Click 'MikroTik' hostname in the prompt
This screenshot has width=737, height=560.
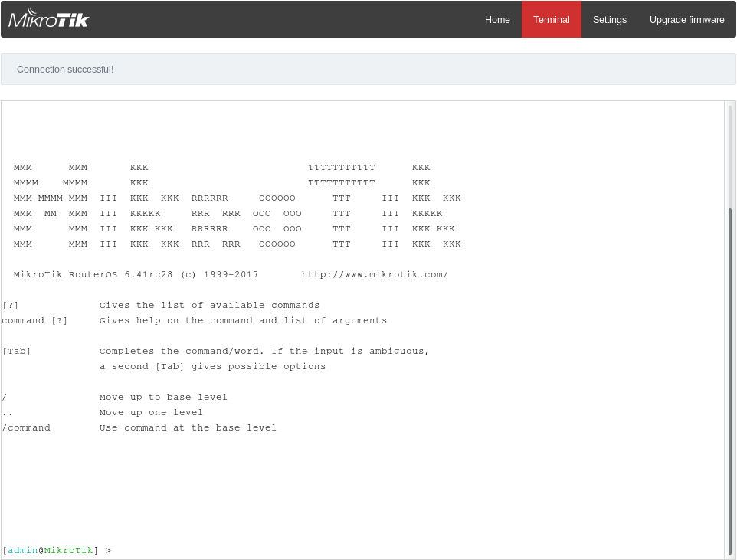click(x=69, y=550)
